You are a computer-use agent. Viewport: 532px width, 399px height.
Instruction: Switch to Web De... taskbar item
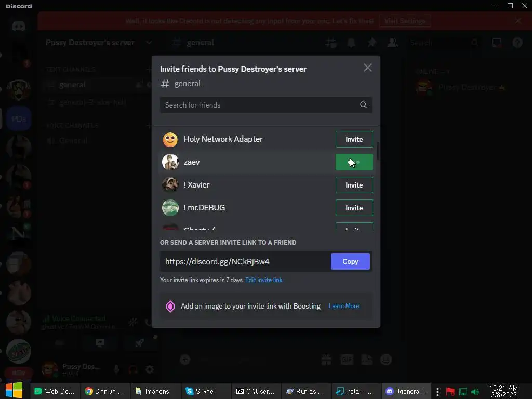(x=55, y=391)
